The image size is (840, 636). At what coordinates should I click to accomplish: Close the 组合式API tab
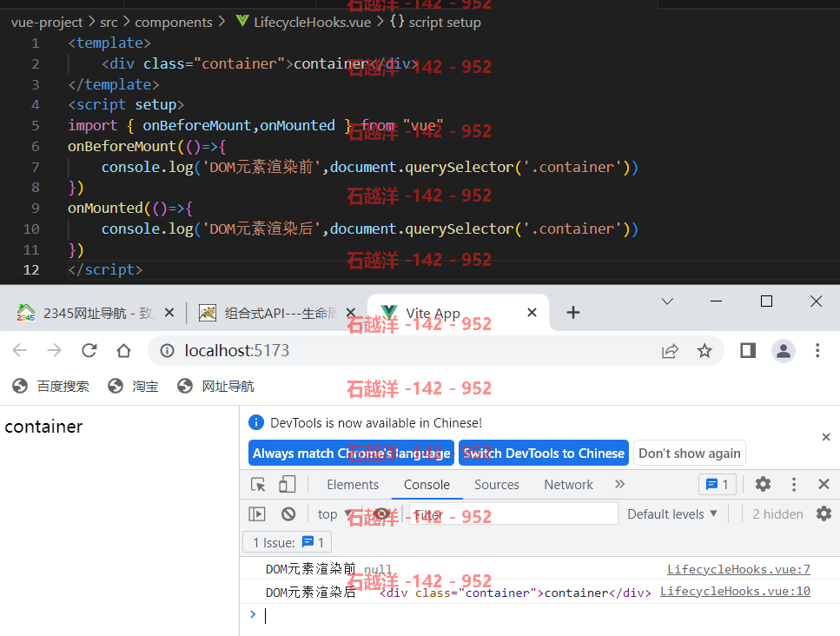pos(351,313)
